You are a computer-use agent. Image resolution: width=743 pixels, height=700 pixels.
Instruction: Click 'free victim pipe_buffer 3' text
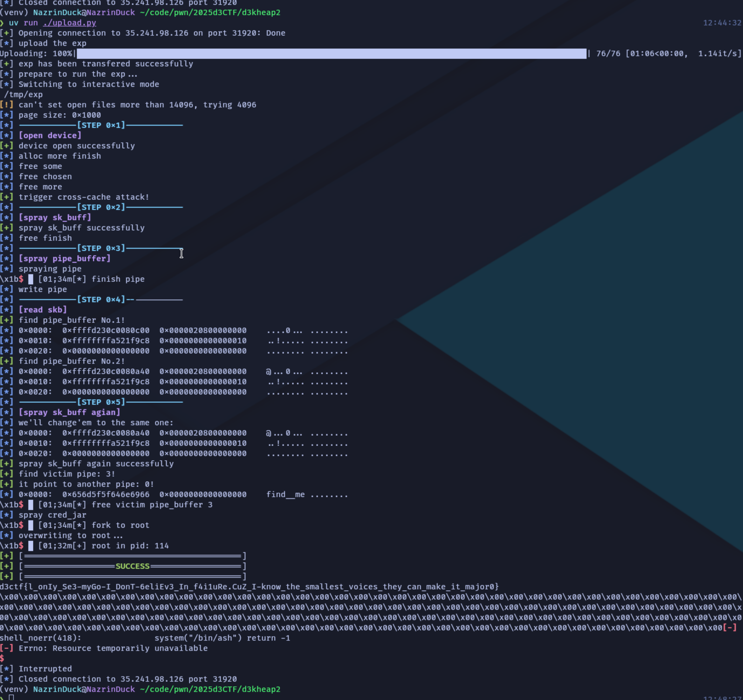pos(152,505)
